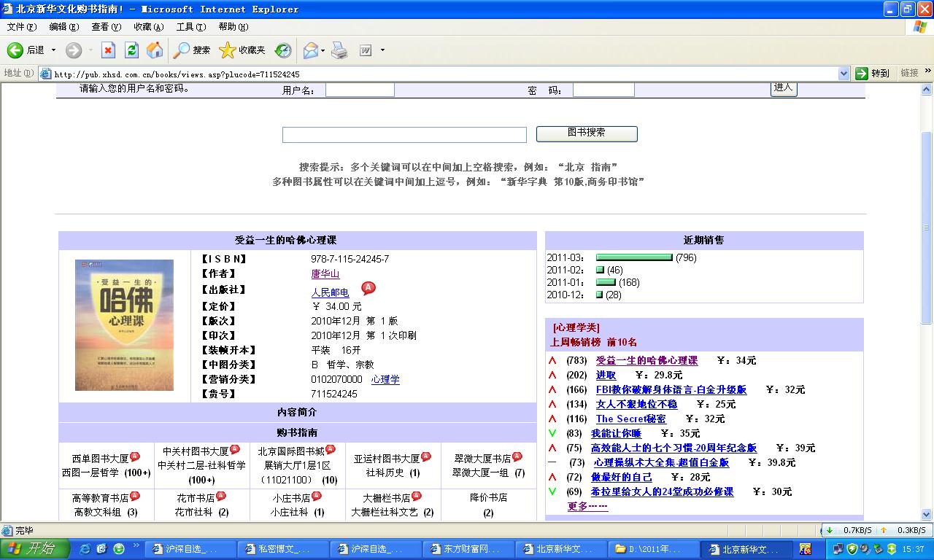Launch Internet Explorer from the quick launch bar
934x560 pixels.
click(x=85, y=548)
